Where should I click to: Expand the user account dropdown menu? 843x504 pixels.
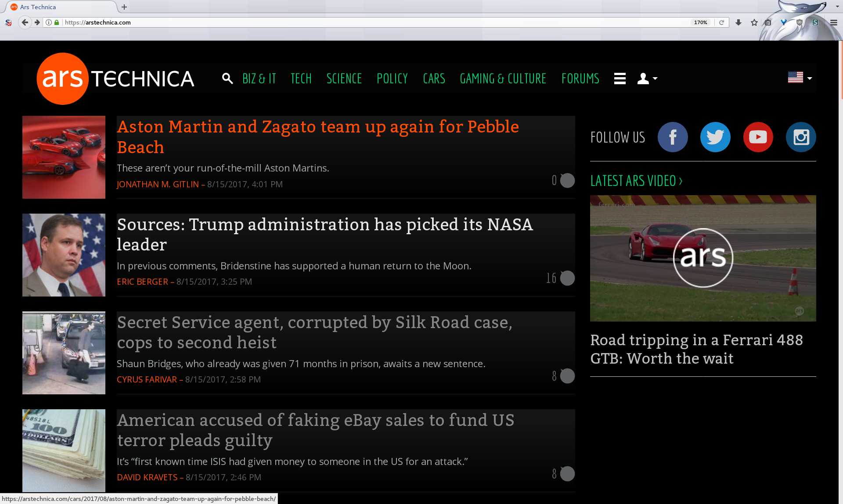(646, 79)
